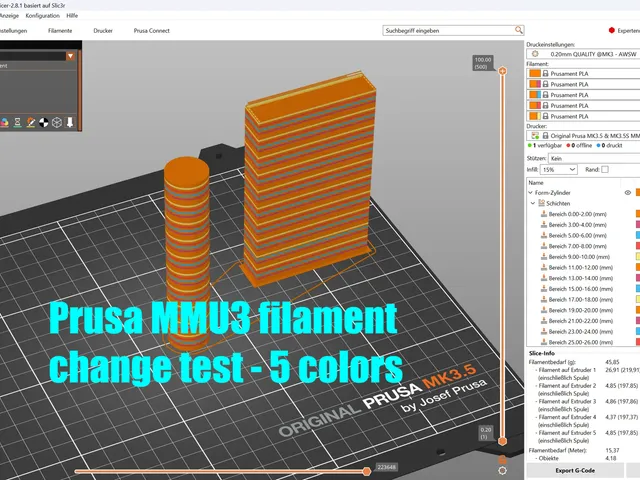Viewport: 640px width, 480px height.
Task: Click the hourglass time estimate legend icon
Action: [18, 122]
